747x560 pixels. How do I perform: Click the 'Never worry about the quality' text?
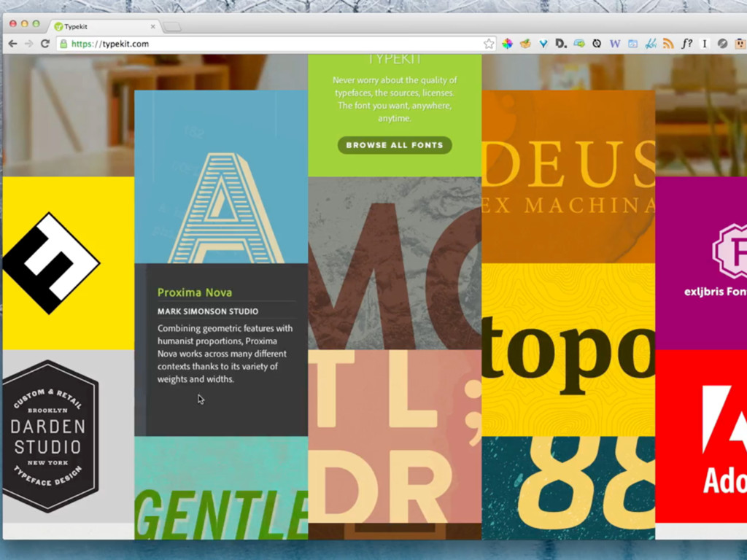coord(395,99)
